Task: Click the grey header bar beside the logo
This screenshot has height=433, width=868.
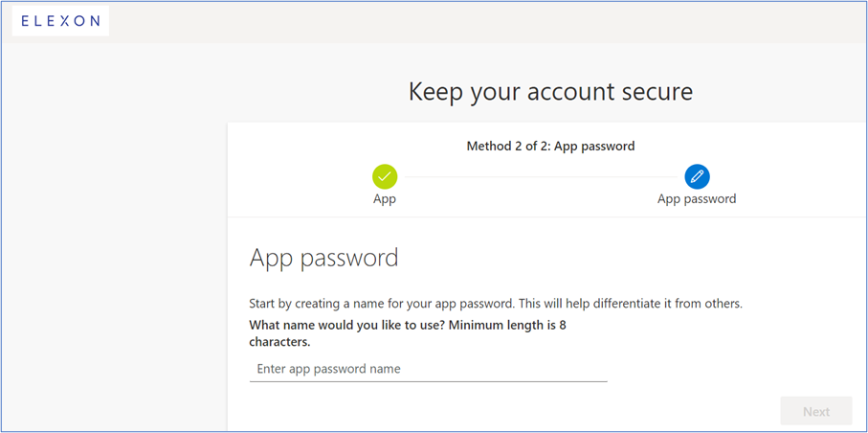Action: pyautogui.click(x=479, y=21)
